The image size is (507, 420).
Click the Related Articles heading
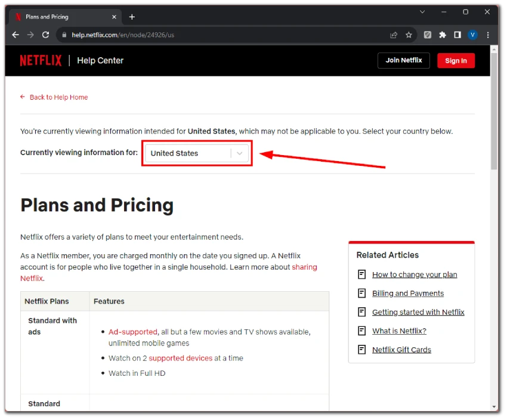coord(387,255)
